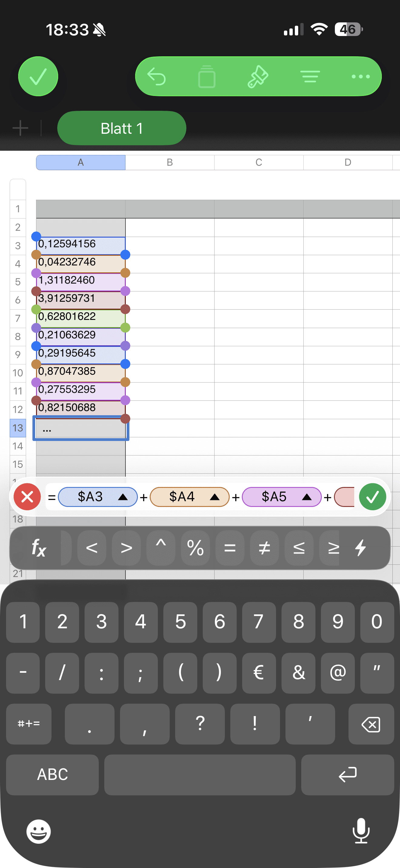Toggle the #+= symbols keyboard
The height and width of the screenshot is (868, 400).
pos(29,723)
